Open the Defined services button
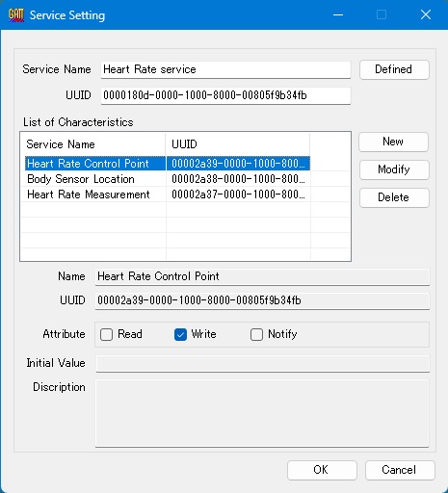448x493 pixels. click(x=394, y=69)
